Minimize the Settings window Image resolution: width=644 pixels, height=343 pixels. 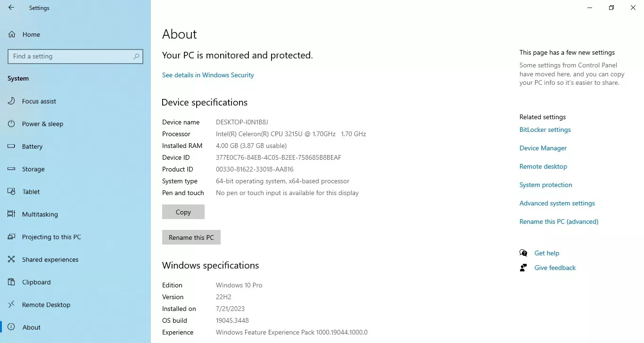tap(590, 8)
